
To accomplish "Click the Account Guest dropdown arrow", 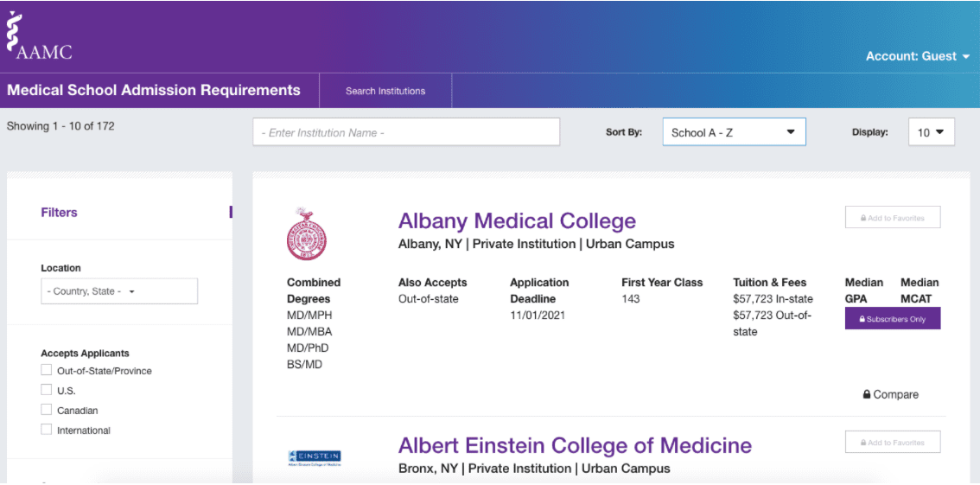I will click(x=964, y=57).
